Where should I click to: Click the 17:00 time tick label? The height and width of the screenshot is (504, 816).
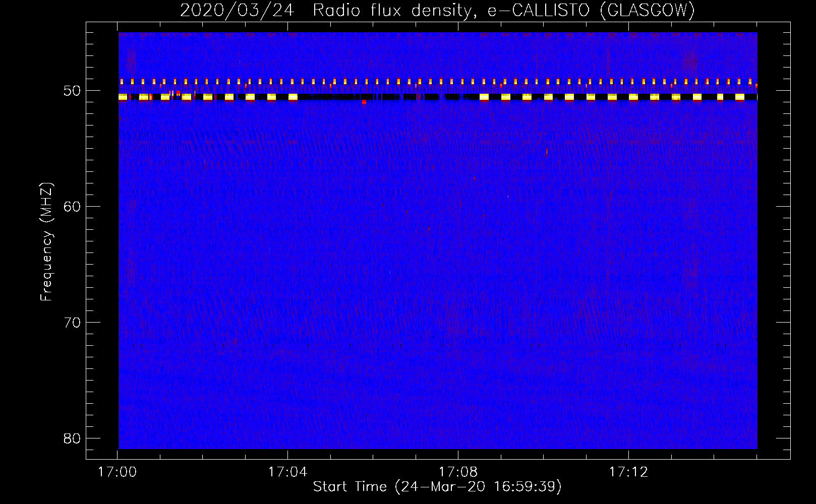[x=118, y=472]
